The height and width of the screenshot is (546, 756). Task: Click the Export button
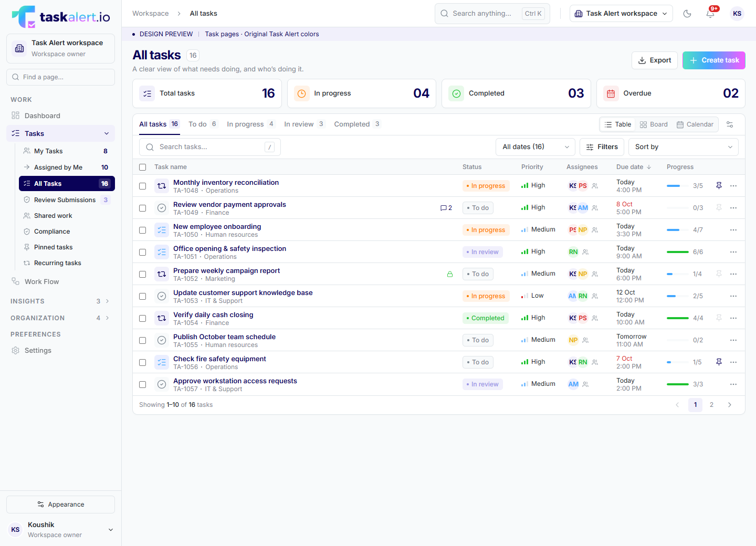(655, 60)
